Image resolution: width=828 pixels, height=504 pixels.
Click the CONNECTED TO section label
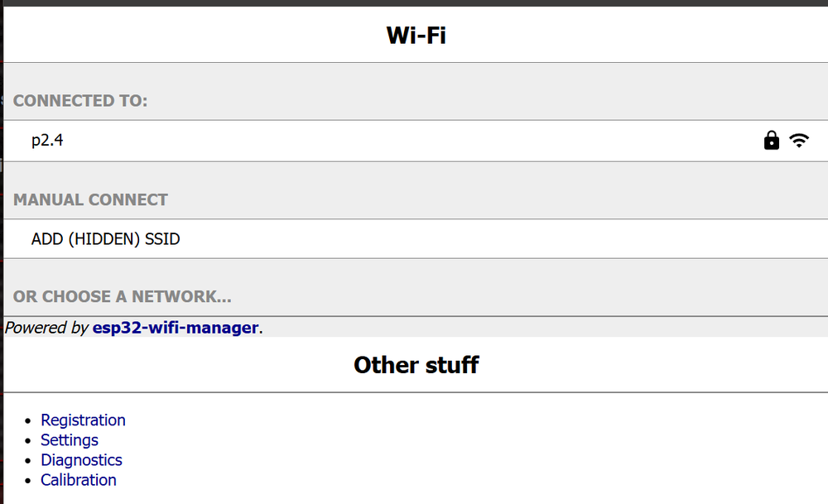coord(80,101)
